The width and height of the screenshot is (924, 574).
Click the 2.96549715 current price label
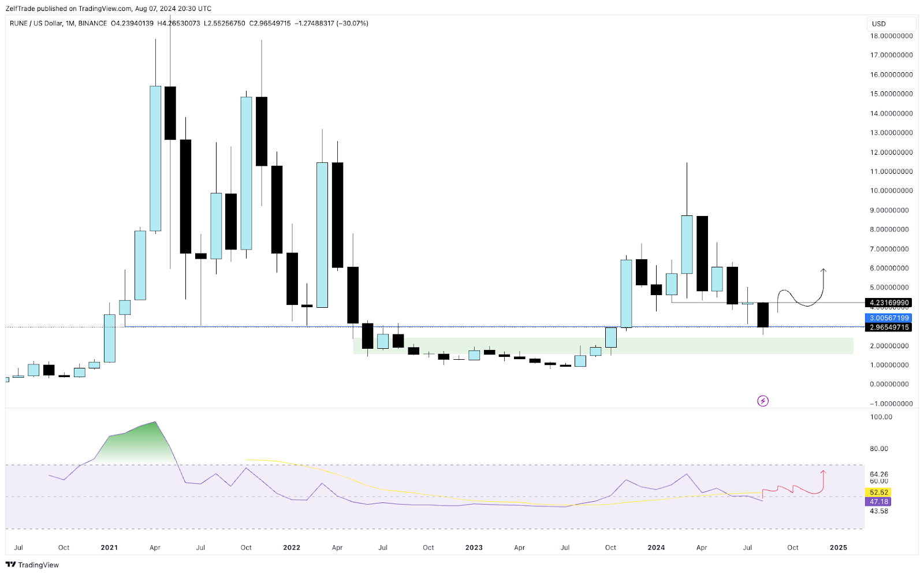point(890,327)
